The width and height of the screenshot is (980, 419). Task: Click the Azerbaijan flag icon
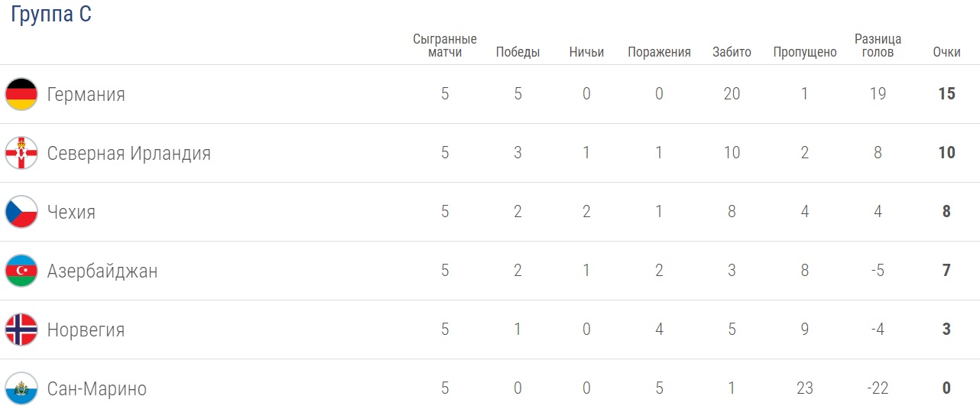tap(21, 271)
